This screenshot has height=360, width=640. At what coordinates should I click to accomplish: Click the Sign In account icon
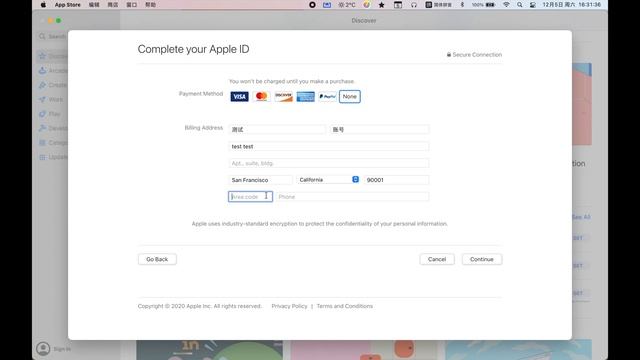tap(43, 349)
